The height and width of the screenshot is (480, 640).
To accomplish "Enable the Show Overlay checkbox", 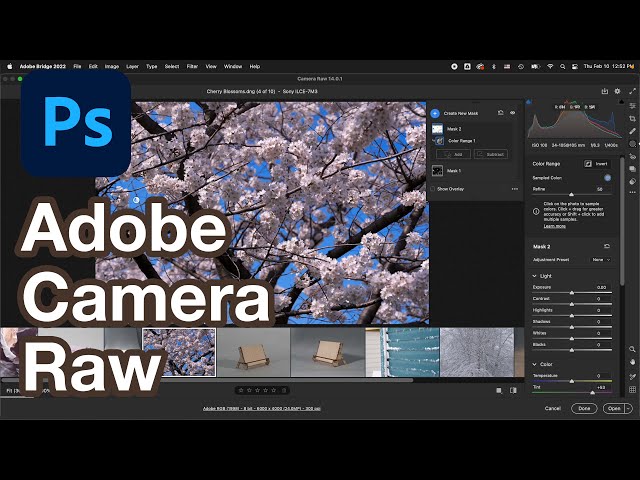I will click(434, 188).
